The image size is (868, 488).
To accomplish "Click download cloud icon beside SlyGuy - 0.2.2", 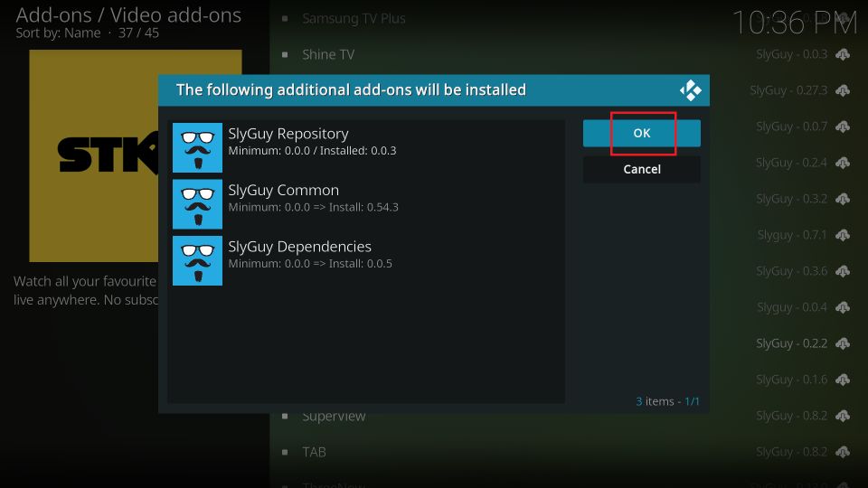I will click(x=843, y=343).
